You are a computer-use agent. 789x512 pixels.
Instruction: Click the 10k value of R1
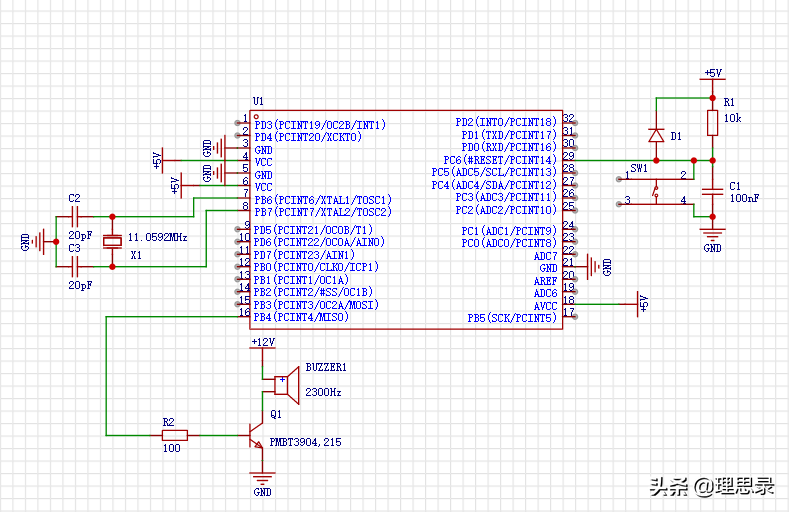click(733, 118)
